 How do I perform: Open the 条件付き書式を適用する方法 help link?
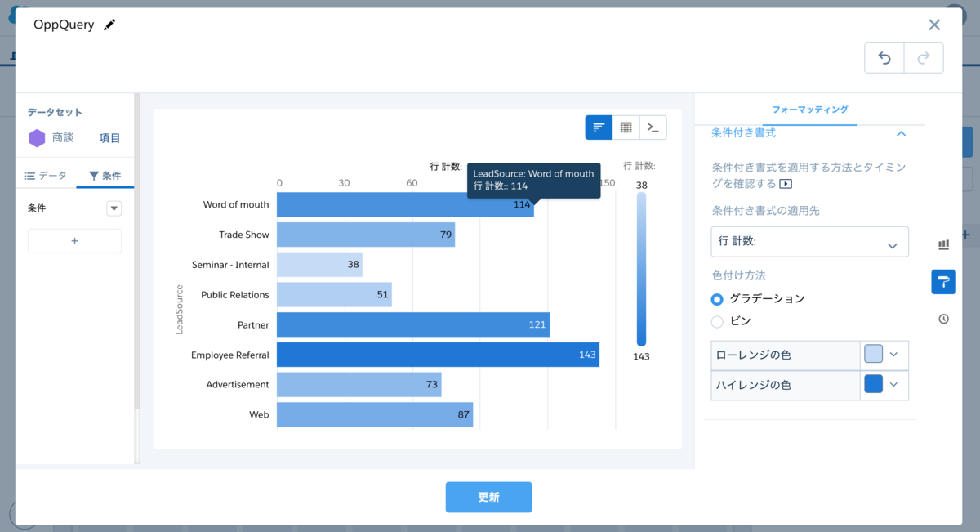tap(809, 175)
